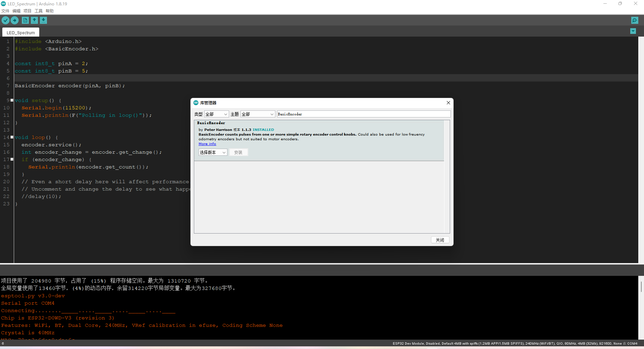The image size is (644, 349).
Task: Click the Arduino app icon in title bar
Action: (x=3, y=4)
